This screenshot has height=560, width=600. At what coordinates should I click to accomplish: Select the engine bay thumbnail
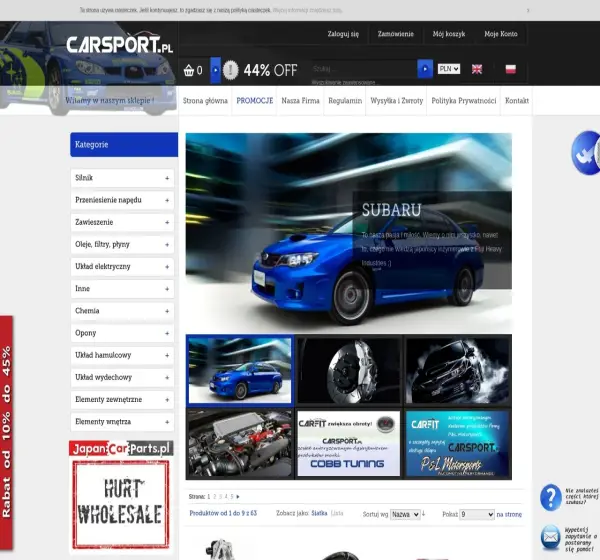pos(240,444)
